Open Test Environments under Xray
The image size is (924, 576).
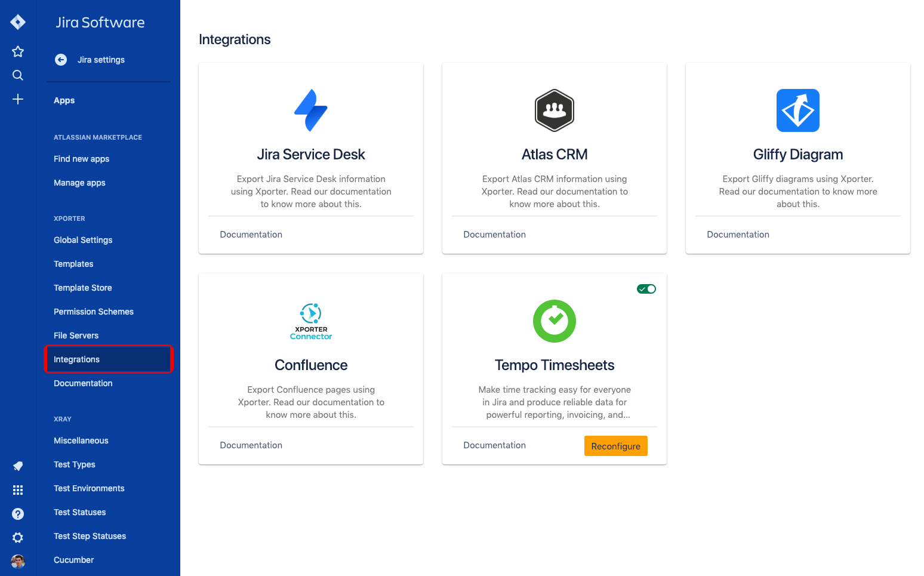pyautogui.click(x=89, y=488)
